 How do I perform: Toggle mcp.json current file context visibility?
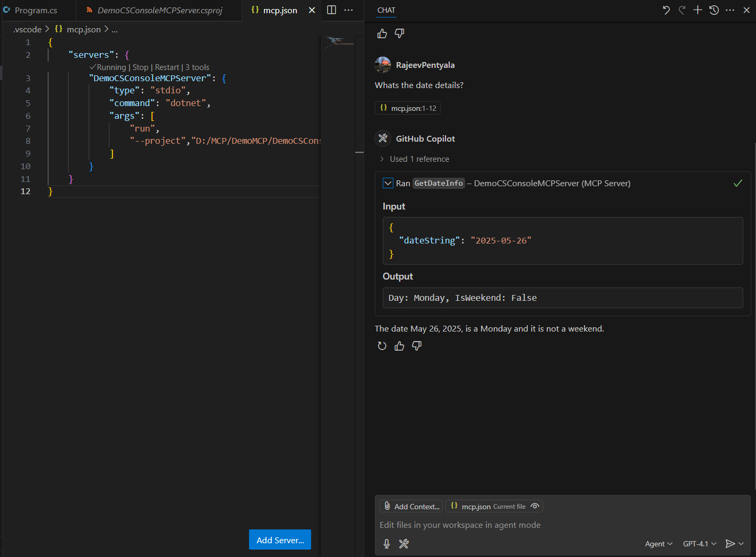pos(535,506)
